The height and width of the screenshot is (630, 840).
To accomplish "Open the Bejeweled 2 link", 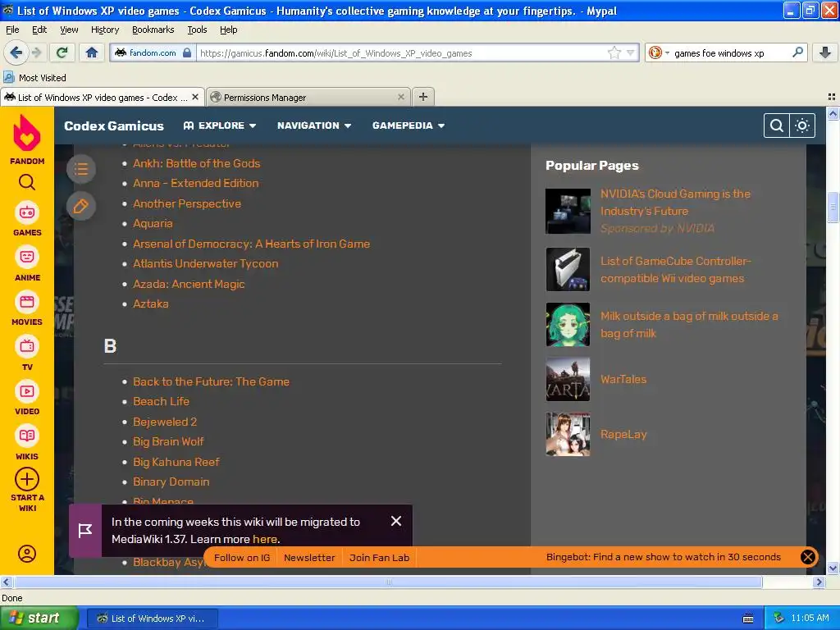I will point(164,422).
